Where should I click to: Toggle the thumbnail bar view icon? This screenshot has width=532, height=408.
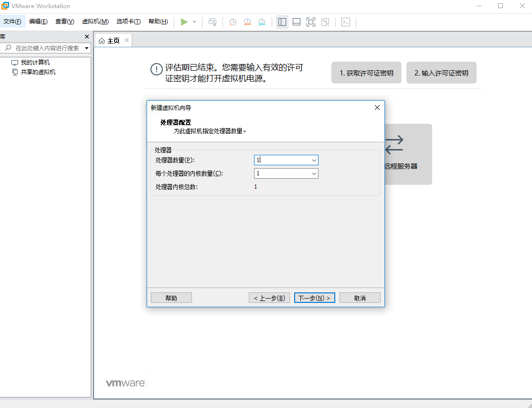(x=297, y=22)
